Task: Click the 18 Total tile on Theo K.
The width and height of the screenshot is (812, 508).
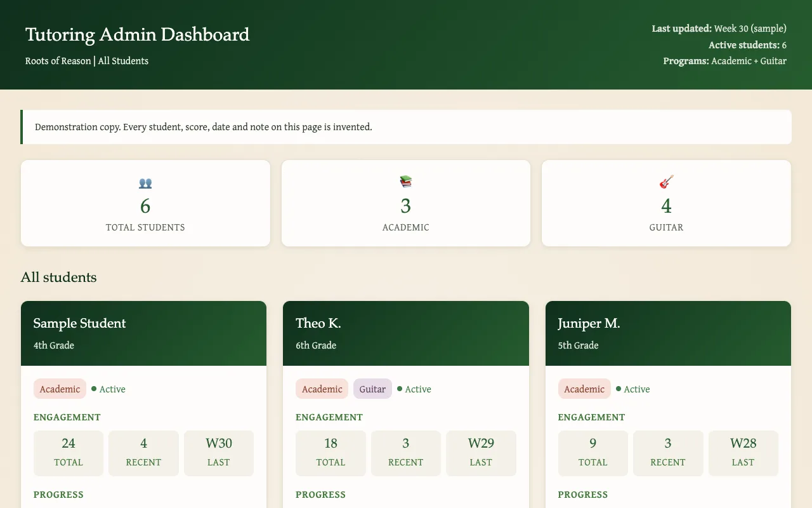Action: tap(331, 453)
